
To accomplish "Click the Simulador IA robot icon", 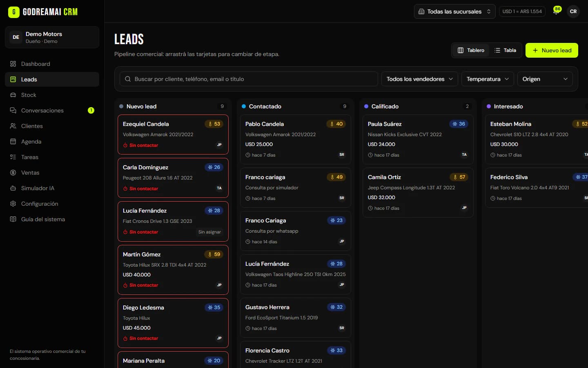I will (x=13, y=188).
